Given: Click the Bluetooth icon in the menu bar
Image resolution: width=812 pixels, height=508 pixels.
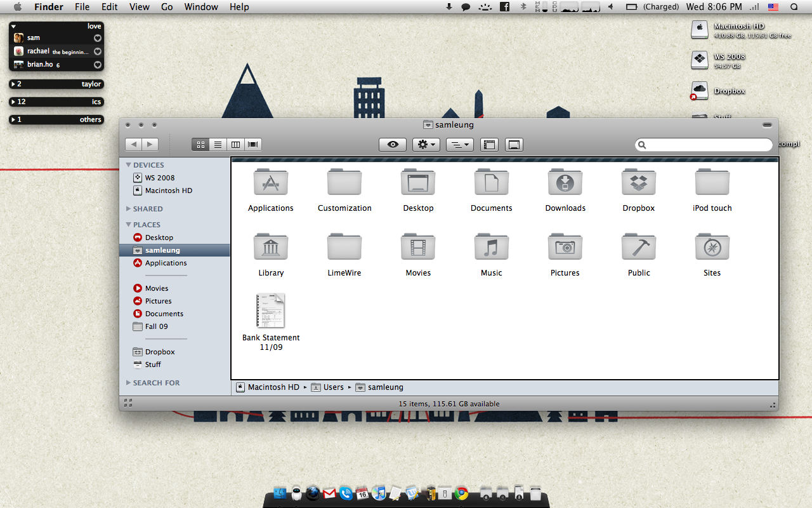Looking at the screenshot, I should (523, 7).
